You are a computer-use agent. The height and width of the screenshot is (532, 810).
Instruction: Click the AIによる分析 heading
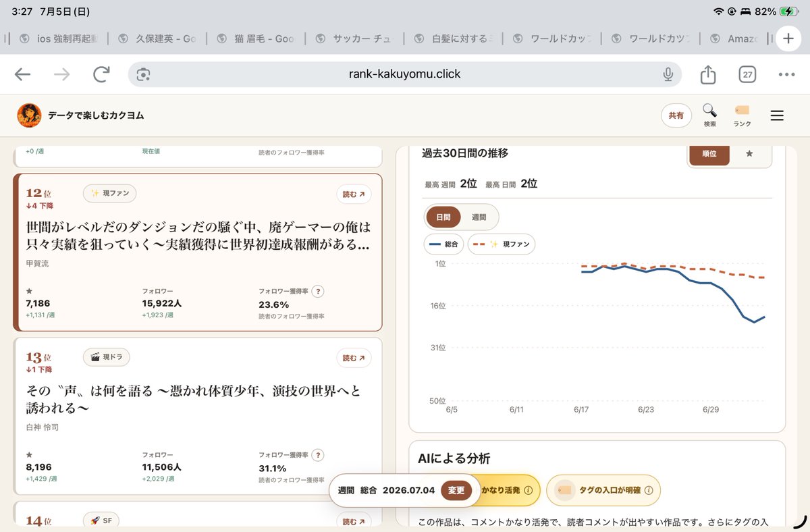tap(454, 458)
